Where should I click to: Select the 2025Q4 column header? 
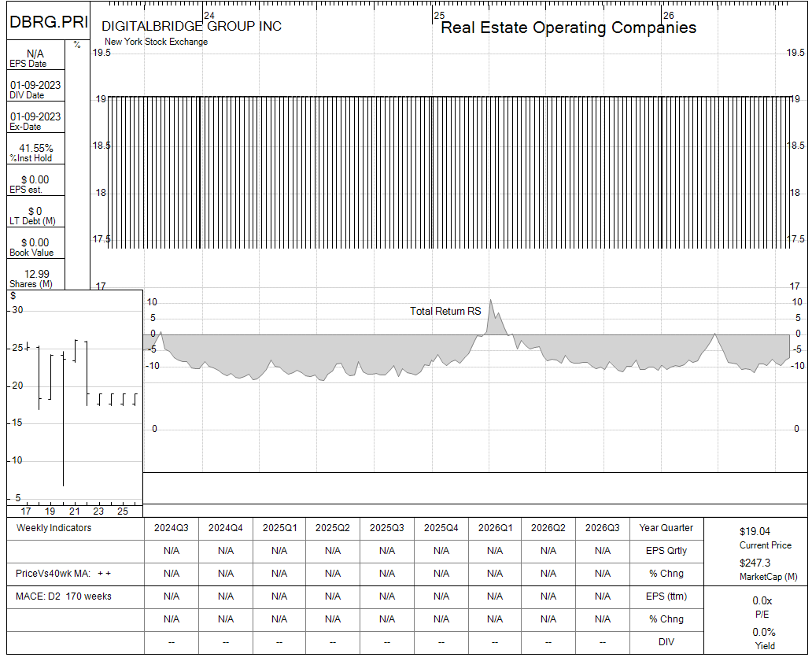(441, 528)
